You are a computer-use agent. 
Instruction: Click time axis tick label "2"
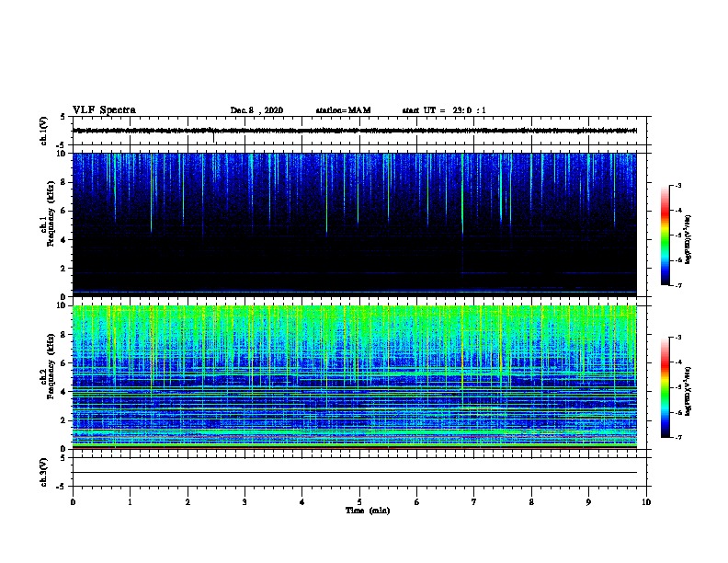(x=188, y=501)
